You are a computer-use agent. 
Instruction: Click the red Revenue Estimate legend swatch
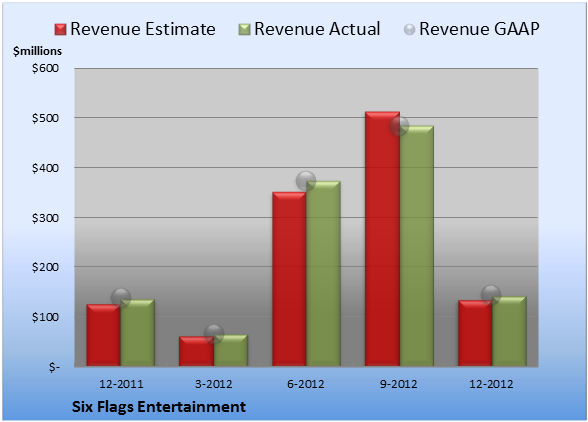coord(60,29)
